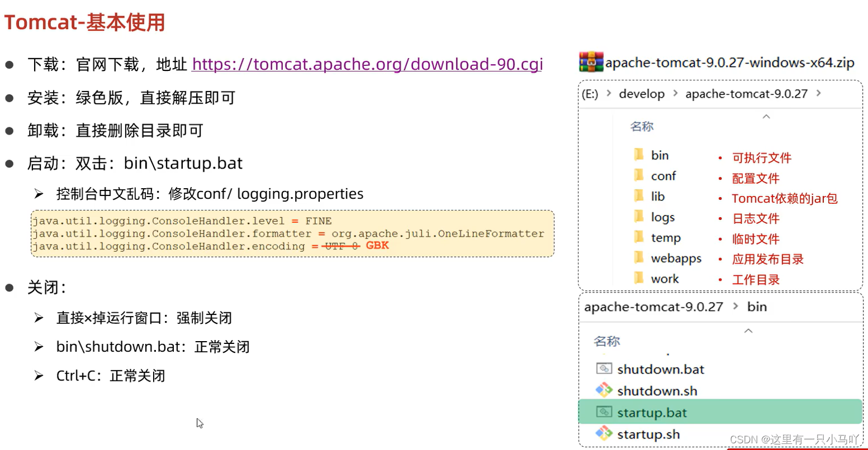Click the bin\startup.bat startup instruction text
The height and width of the screenshot is (450, 868).
click(x=183, y=163)
